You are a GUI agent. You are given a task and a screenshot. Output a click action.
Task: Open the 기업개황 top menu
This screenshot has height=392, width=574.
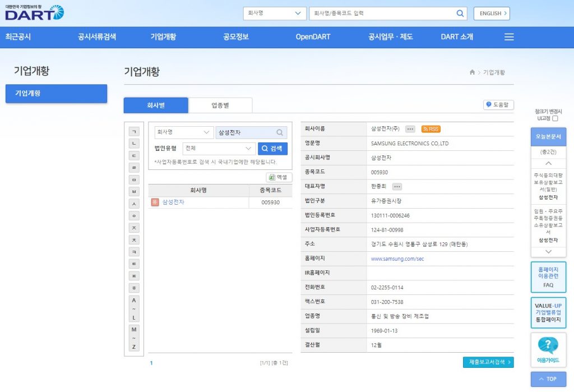pos(163,36)
